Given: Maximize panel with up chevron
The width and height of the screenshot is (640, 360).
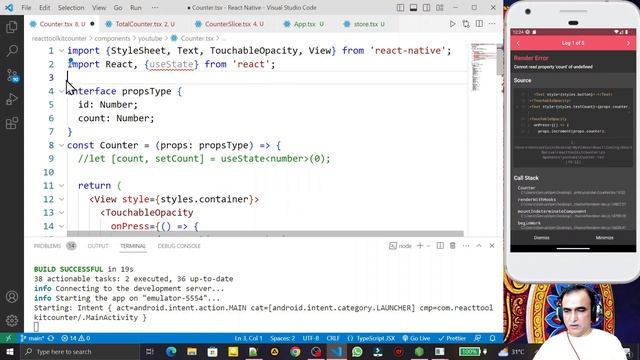Looking at the screenshot, I should coord(479,246).
